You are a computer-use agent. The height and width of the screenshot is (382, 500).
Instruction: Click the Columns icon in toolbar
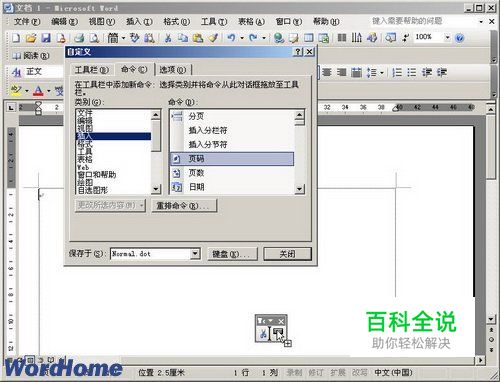point(342,38)
